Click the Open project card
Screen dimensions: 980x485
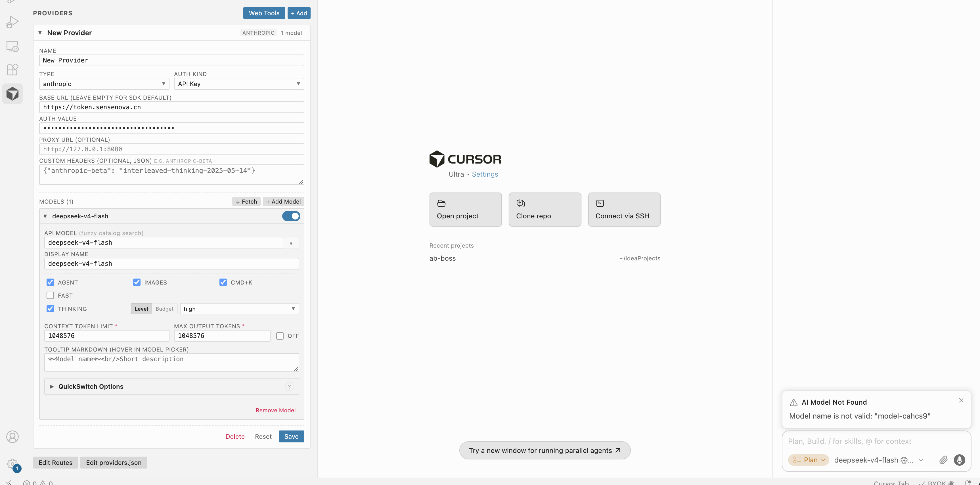point(465,210)
